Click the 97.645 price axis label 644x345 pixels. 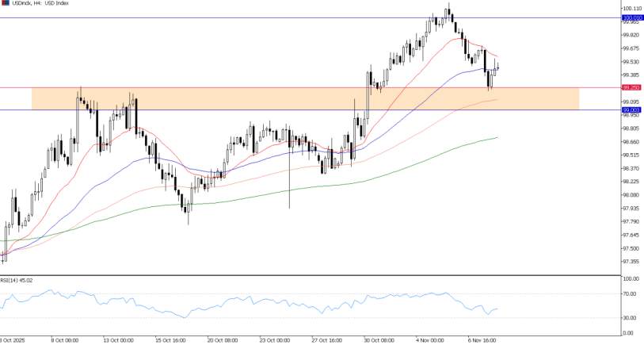click(x=631, y=236)
